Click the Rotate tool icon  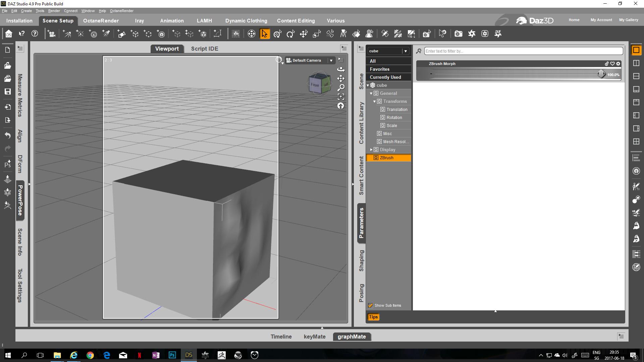pyautogui.click(x=290, y=34)
